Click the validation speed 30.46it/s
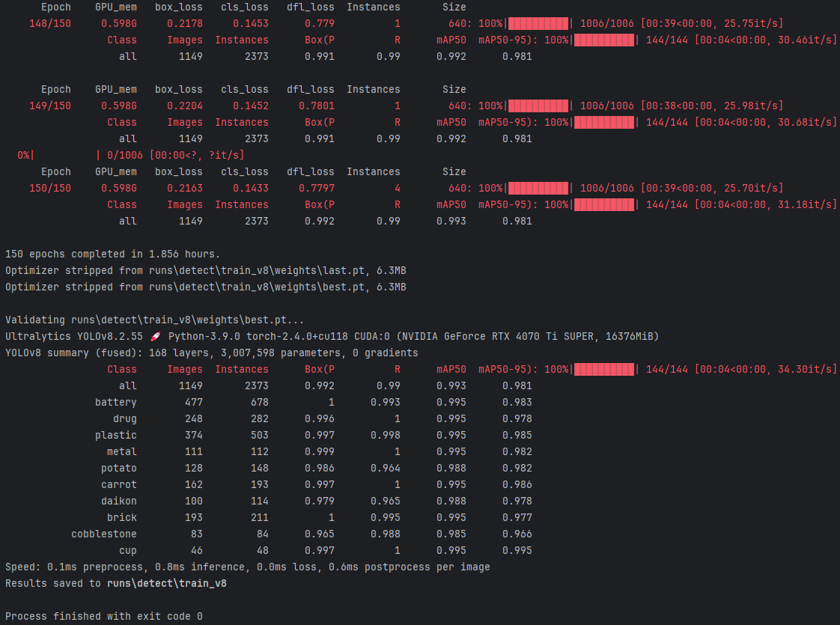 click(805, 40)
